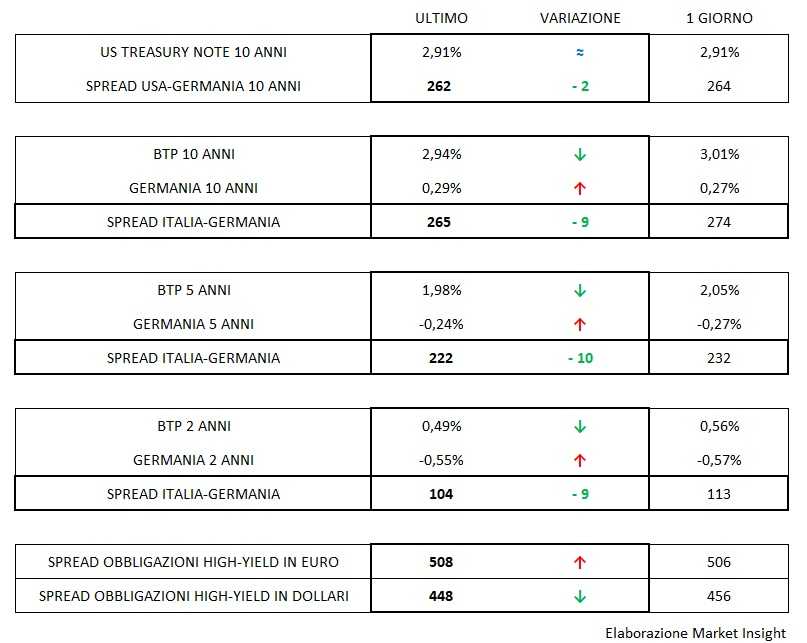The height and width of the screenshot is (643, 807).
Task: Select the 1 GIORNO column header
Action: tap(718, 18)
